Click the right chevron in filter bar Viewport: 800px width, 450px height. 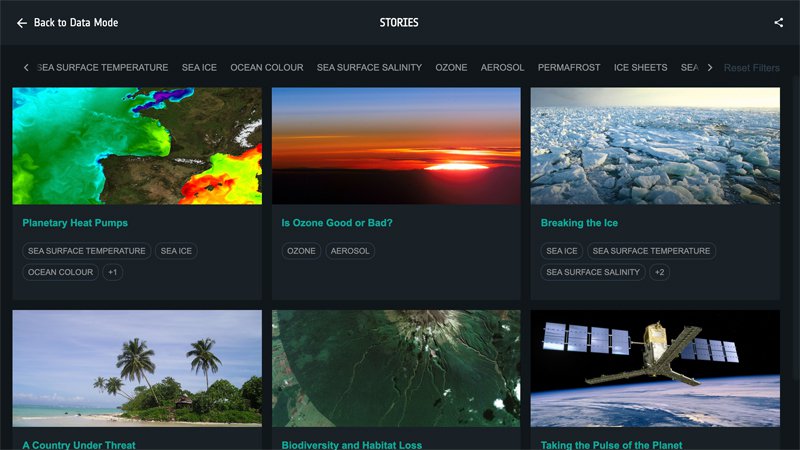tap(710, 67)
